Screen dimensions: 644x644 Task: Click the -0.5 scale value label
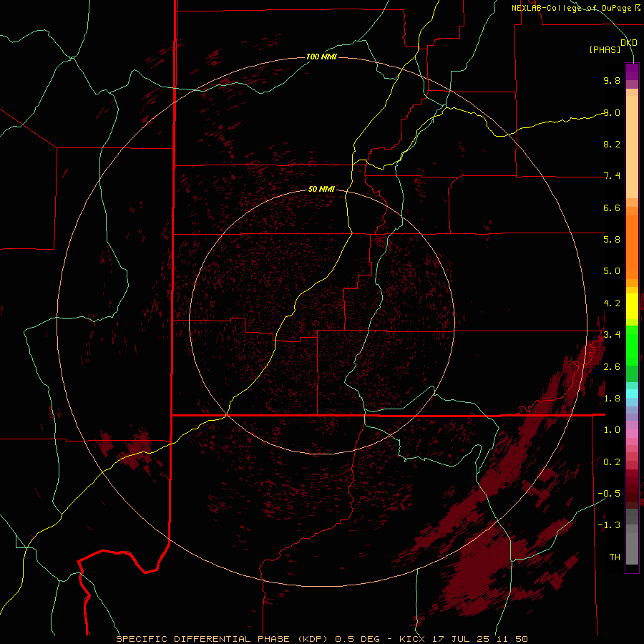pos(609,494)
